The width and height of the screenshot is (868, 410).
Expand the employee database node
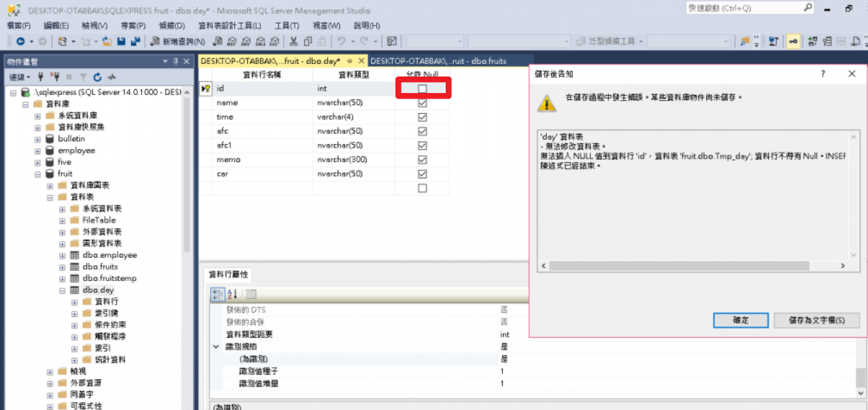[38, 150]
